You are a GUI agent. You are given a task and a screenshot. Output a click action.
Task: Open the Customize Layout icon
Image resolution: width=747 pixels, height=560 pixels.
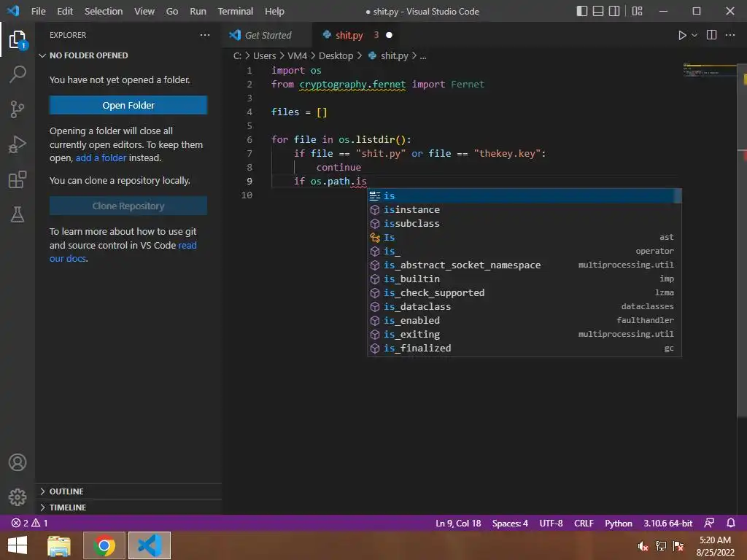[x=637, y=11]
